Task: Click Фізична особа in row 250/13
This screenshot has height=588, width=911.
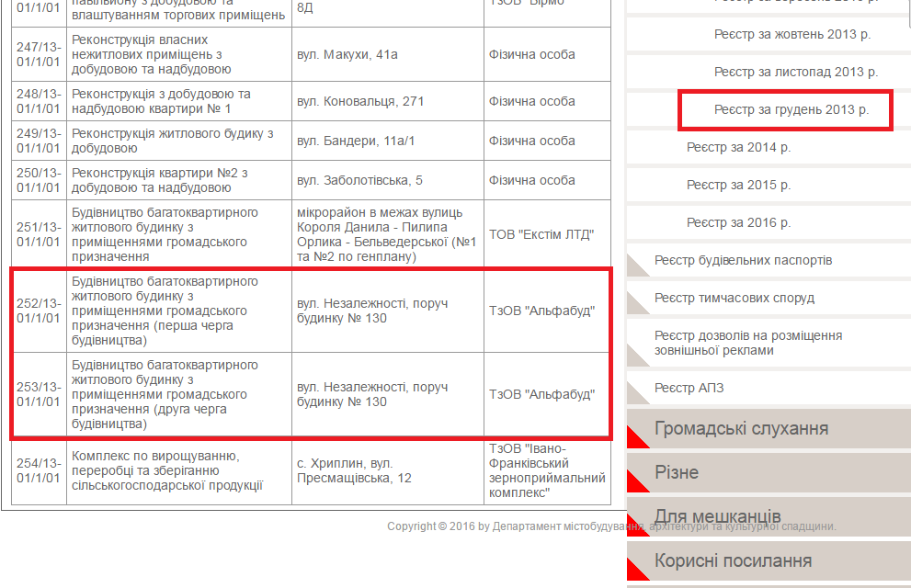Action: [532, 180]
